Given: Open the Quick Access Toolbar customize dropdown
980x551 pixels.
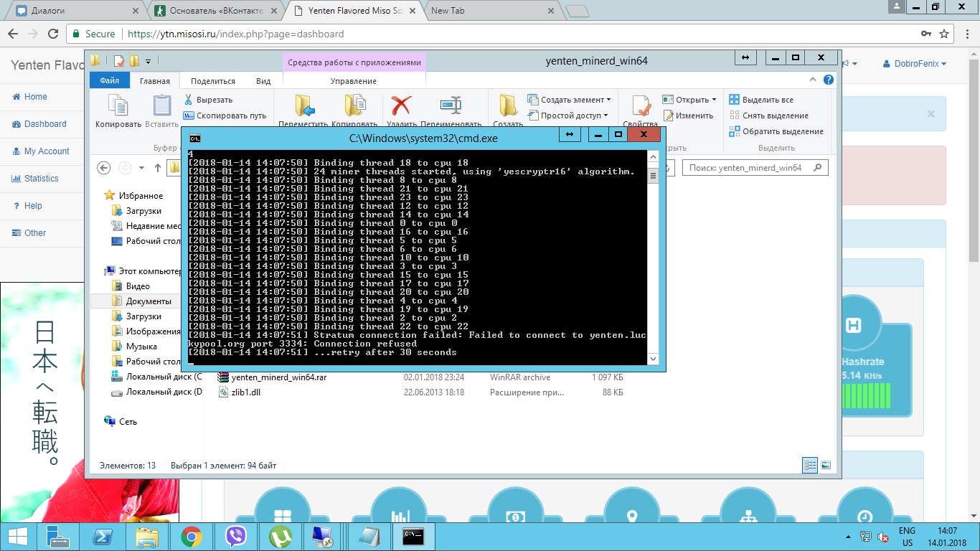Looking at the screenshot, I should click(x=149, y=61).
